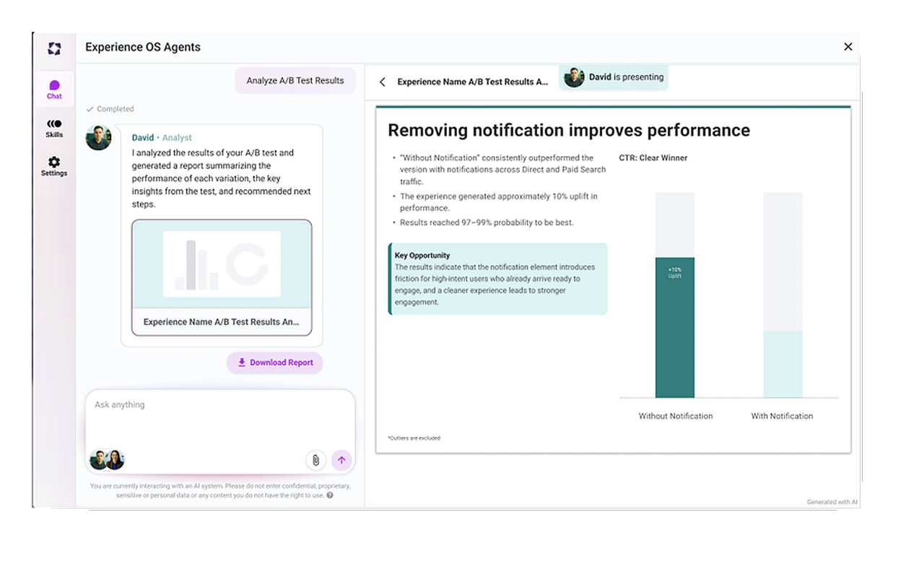Open Settings gear in sidebar

click(x=54, y=167)
